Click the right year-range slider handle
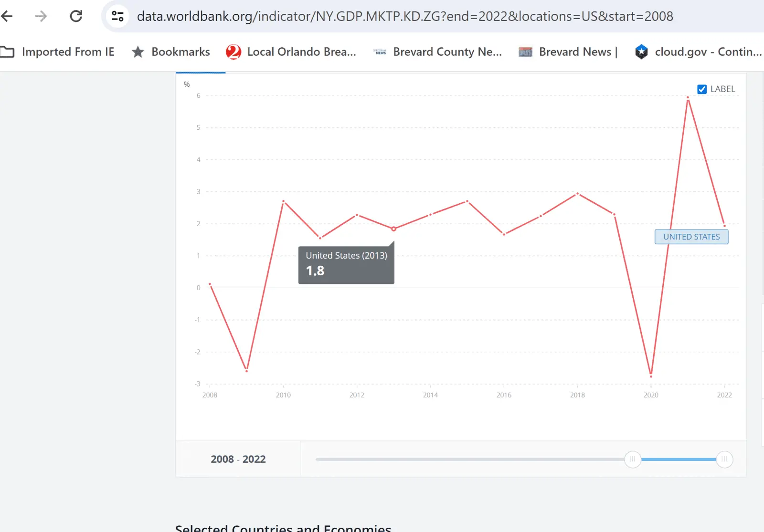This screenshot has height=532, width=764. (724, 459)
